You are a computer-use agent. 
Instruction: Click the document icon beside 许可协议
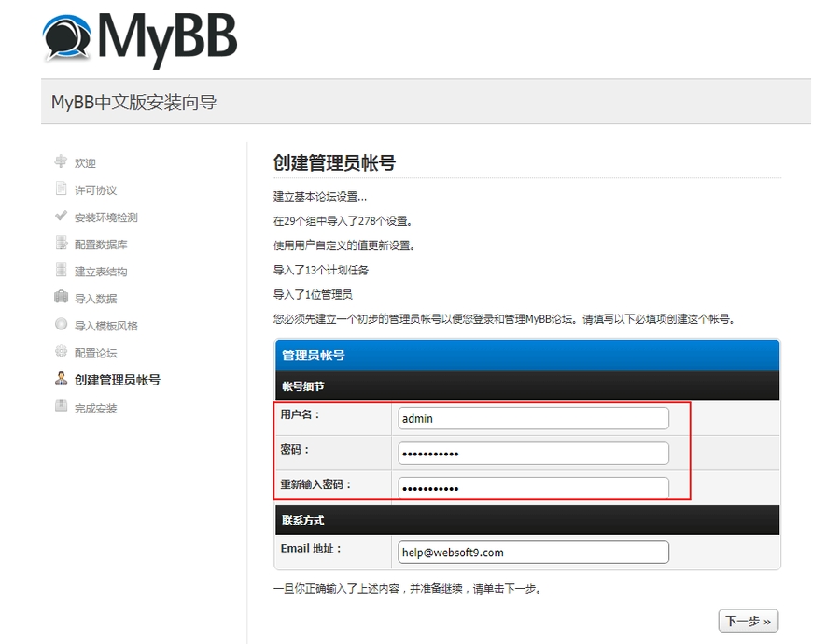61,189
